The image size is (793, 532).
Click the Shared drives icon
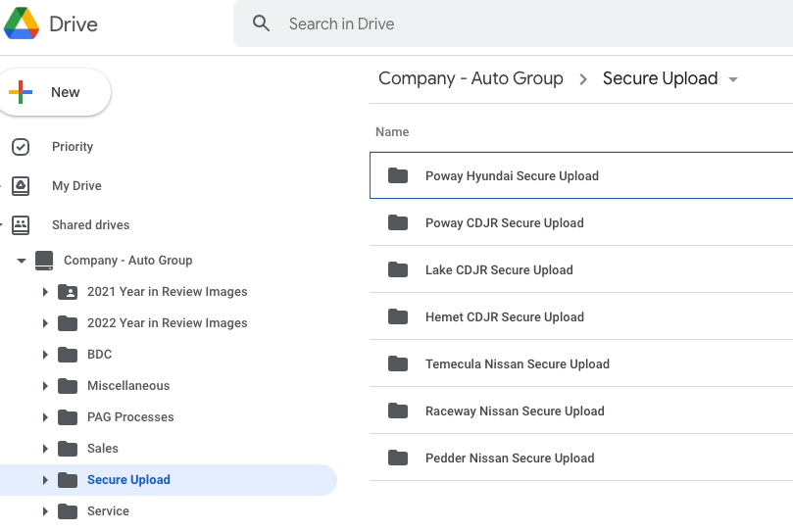[x=21, y=225]
